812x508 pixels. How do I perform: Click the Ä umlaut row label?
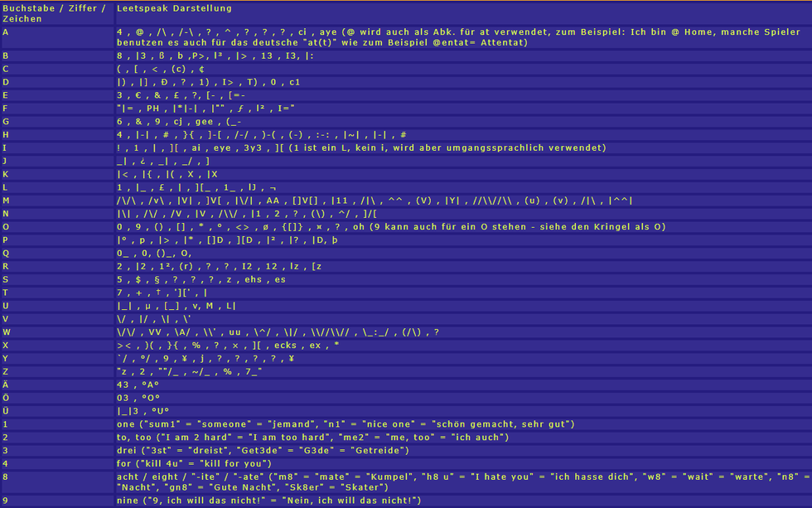[x=57, y=385]
